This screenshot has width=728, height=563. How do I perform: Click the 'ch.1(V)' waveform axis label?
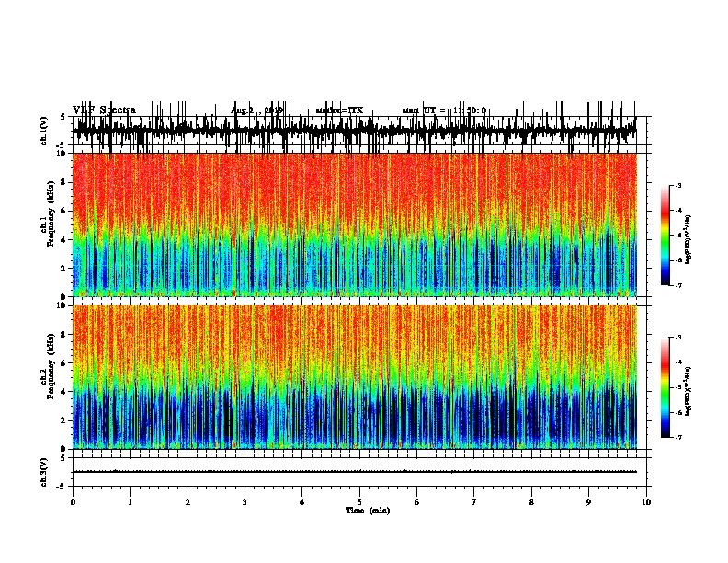(x=43, y=131)
